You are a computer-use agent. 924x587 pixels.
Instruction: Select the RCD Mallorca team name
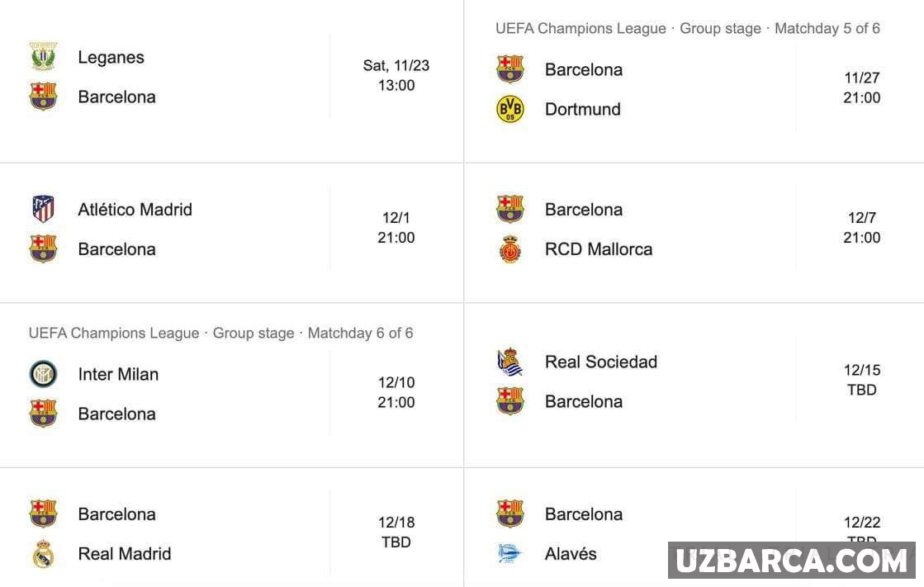(x=598, y=249)
